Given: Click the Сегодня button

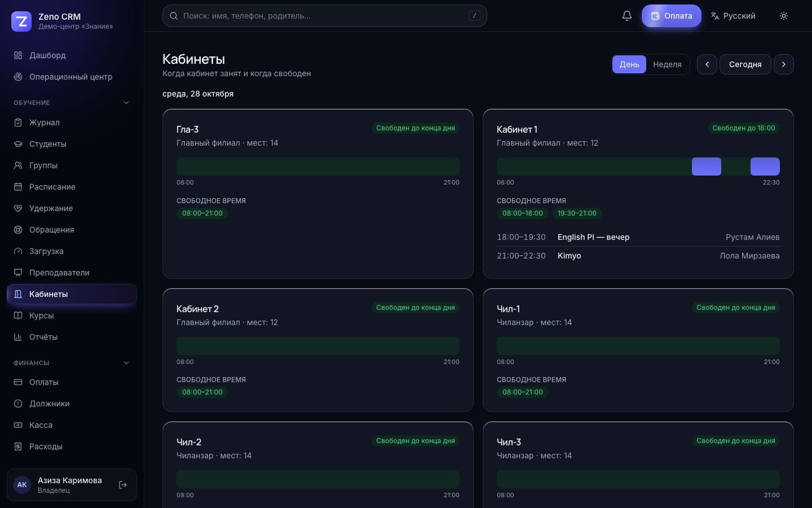Looking at the screenshot, I should pyautogui.click(x=745, y=64).
